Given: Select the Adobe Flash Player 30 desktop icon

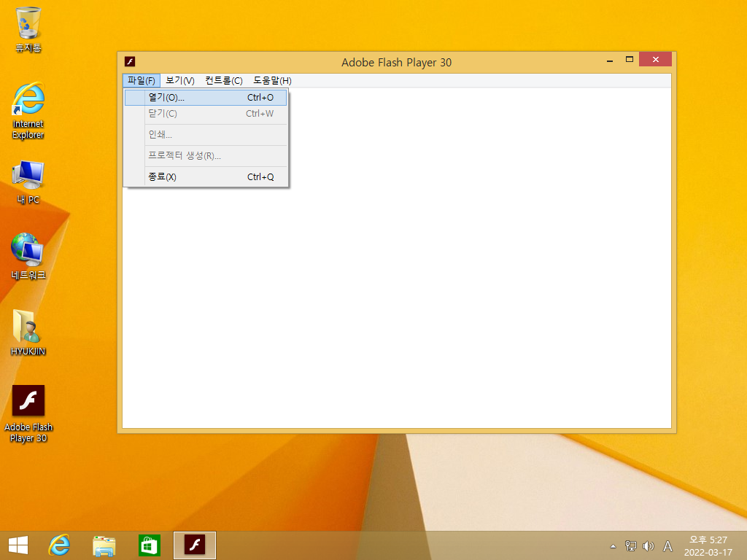Looking at the screenshot, I should pos(28,414).
